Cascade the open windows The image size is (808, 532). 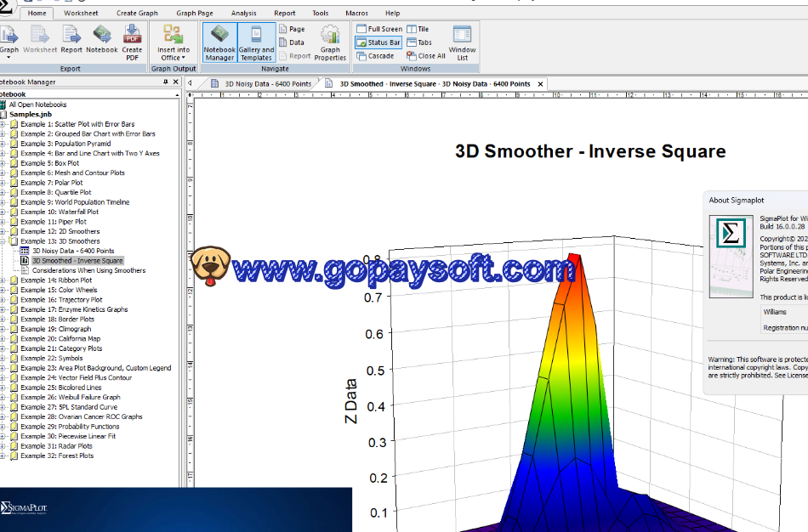[375, 55]
